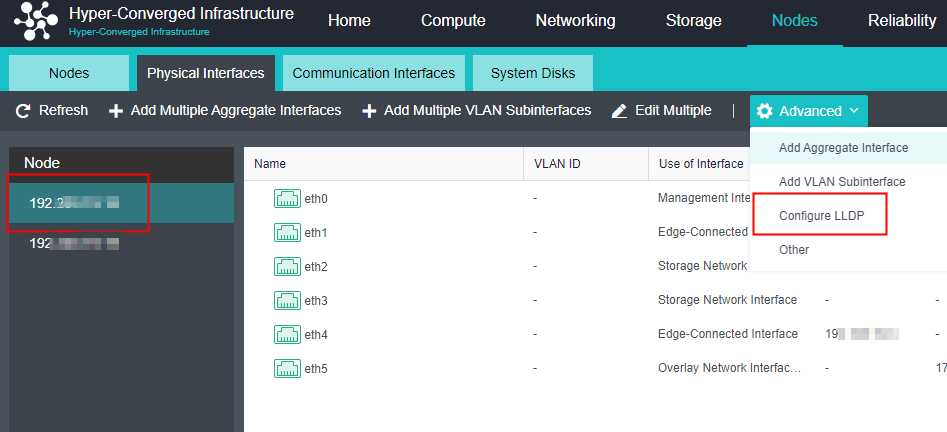The width and height of the screenshot is (947, 432).
Task: Choose Add VLAN Subinterface menu entry
Action: pos(841,182)
